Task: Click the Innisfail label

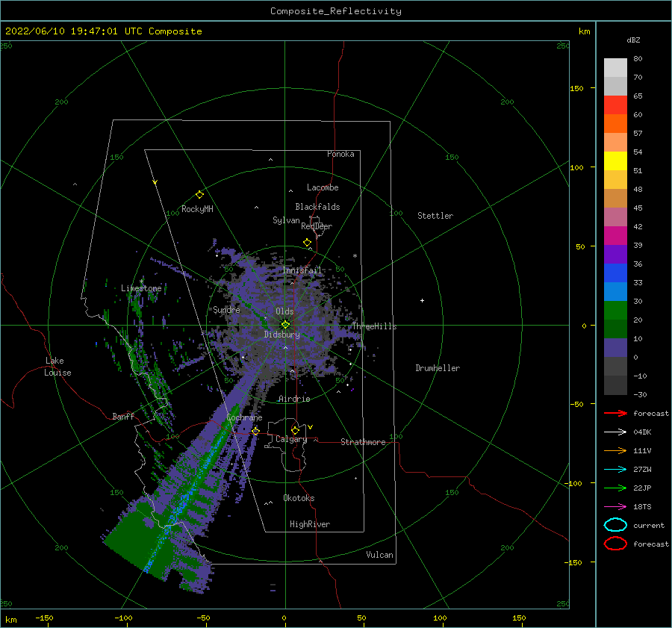Action: click(x=302, y=270)
